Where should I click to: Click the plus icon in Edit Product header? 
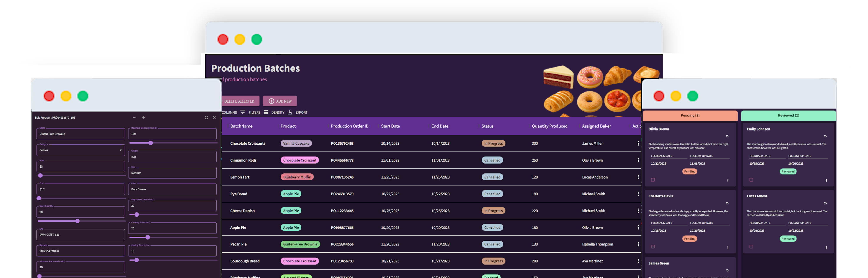click(143, 118)
